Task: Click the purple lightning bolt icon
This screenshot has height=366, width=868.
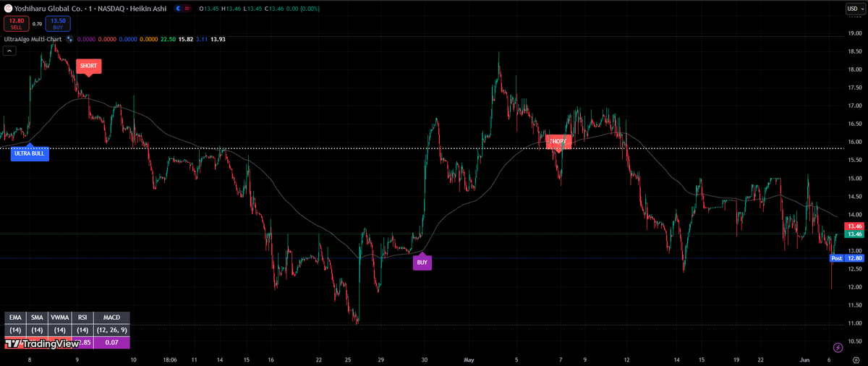Action: (838, 348)
